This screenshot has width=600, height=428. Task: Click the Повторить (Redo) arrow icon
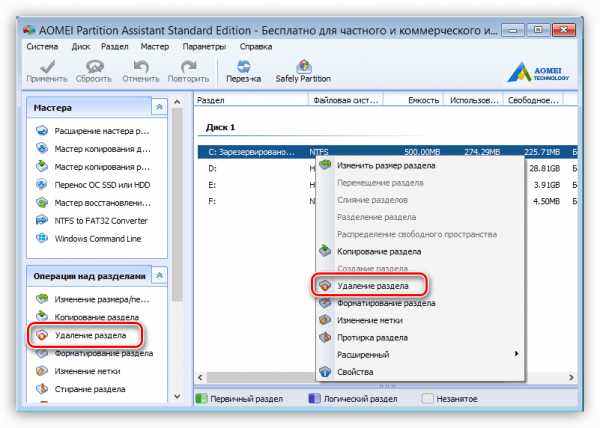(x=188, y=67)
